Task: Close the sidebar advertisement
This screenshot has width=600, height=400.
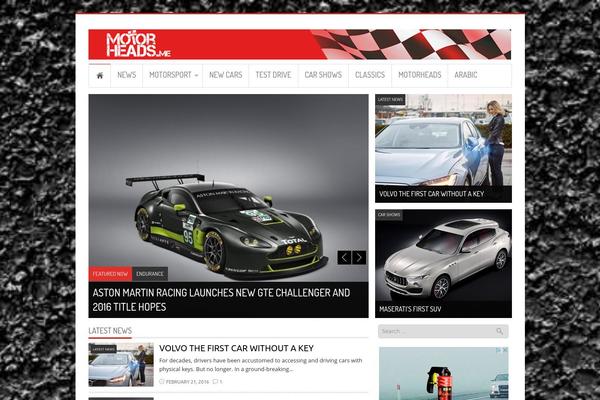Action: pos(505,350)
